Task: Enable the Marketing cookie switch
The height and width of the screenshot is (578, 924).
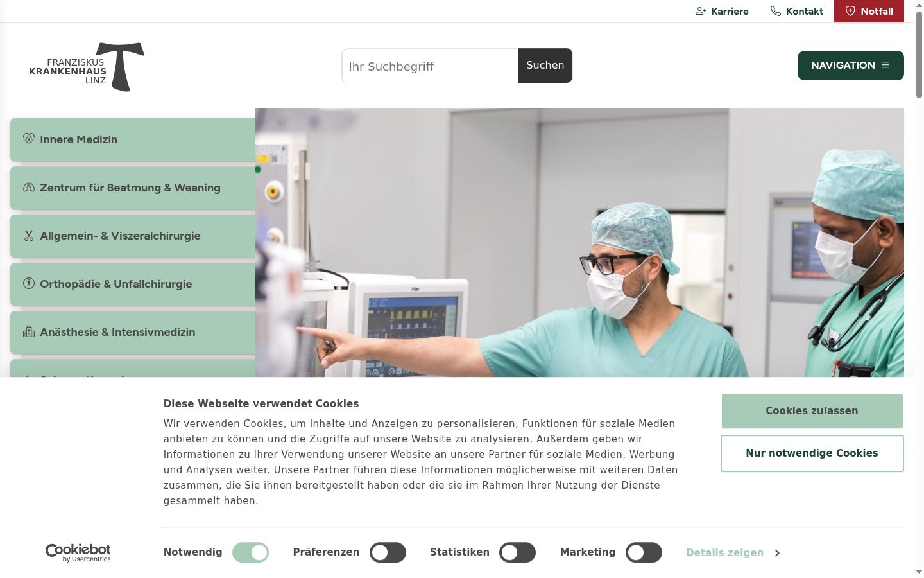Action: [644, 552]
